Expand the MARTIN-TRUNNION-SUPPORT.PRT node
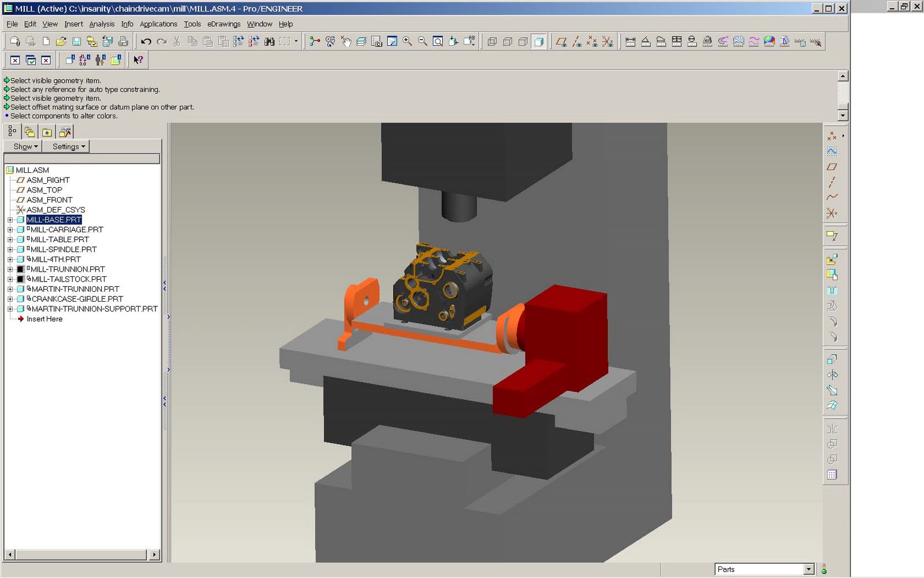Screen dimensions: 924x578 pos(10,309)
